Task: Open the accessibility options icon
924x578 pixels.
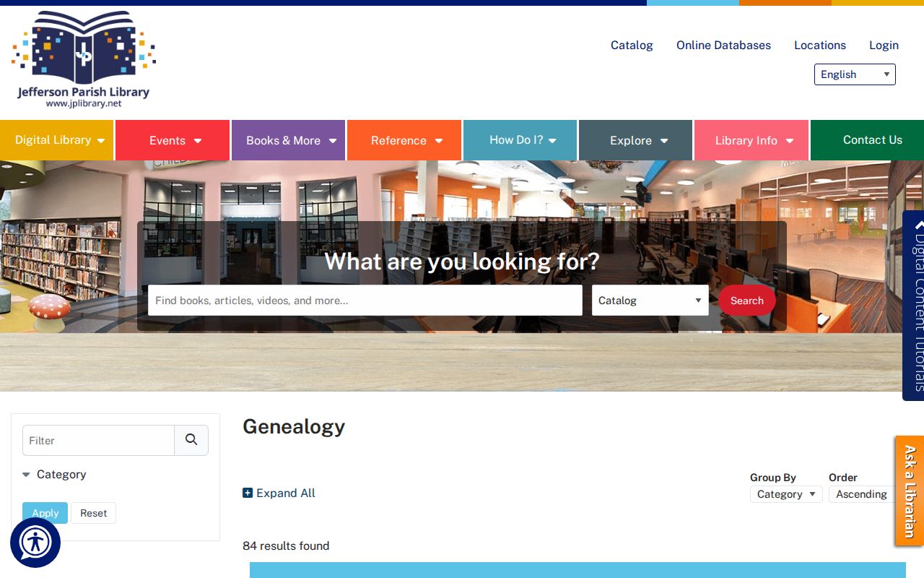Action: pos(35,543)
